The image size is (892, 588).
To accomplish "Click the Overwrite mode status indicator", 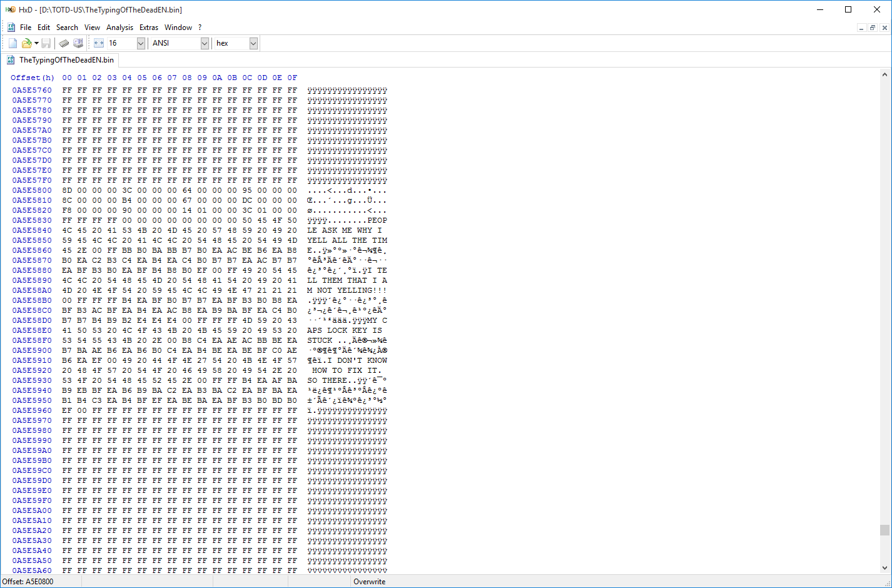I will [x=369, y=582].
